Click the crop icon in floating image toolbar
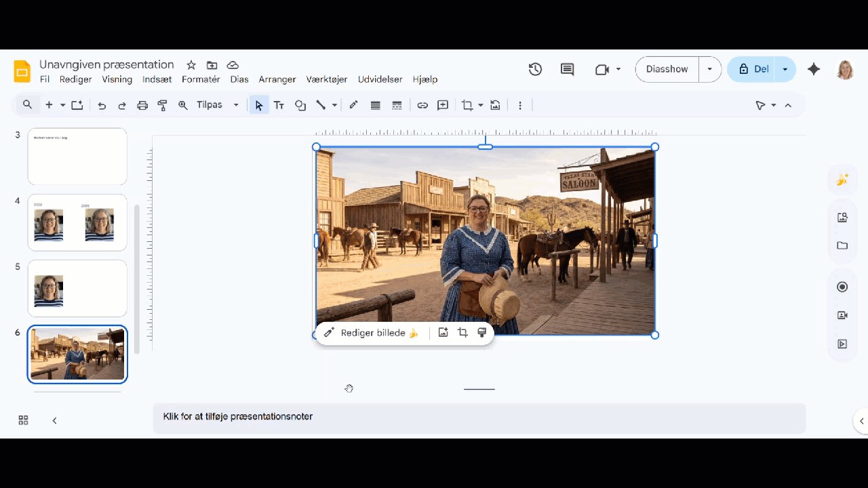This screenshot has width=868, height=488. coord(462,333)
